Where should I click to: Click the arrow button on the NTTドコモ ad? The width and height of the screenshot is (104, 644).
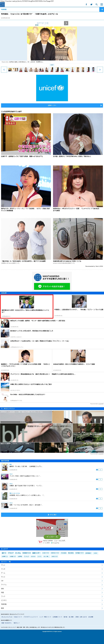point(66,23)
